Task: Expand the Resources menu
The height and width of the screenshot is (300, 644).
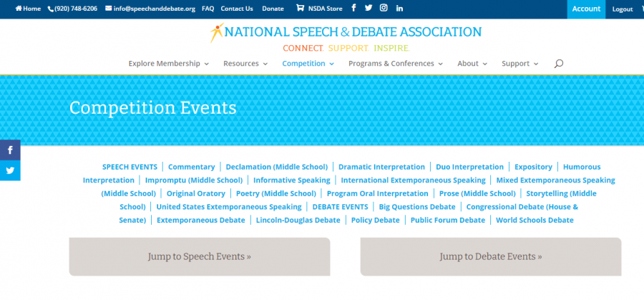Action: click(245, 63)
